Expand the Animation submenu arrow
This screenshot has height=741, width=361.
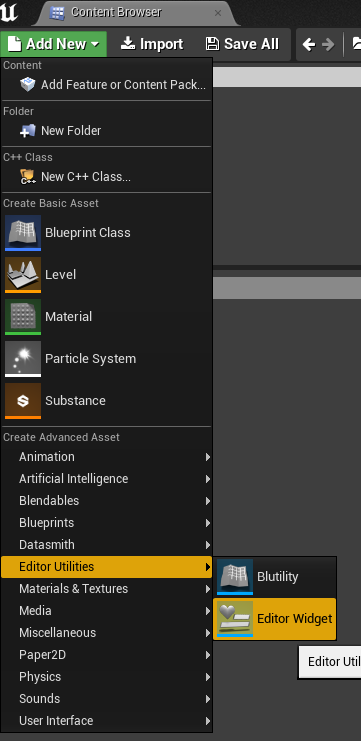point(207,457)
